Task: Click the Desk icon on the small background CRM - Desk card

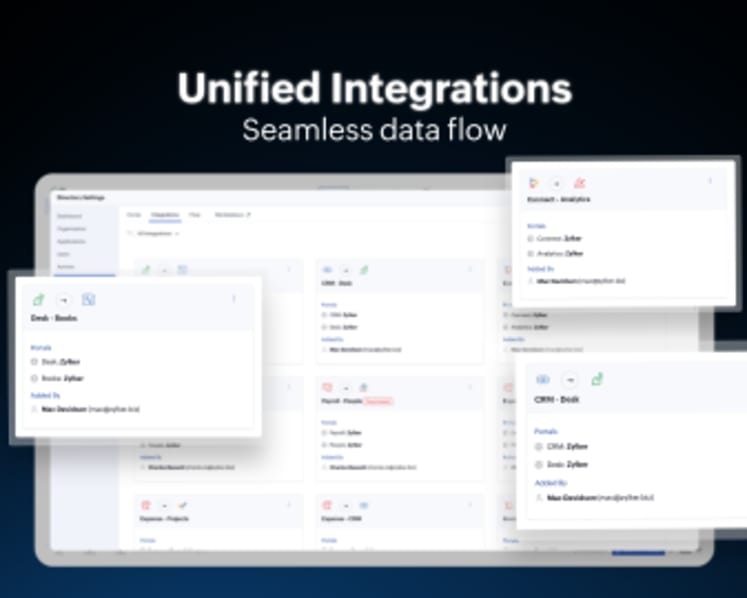Action: [364, 270]
